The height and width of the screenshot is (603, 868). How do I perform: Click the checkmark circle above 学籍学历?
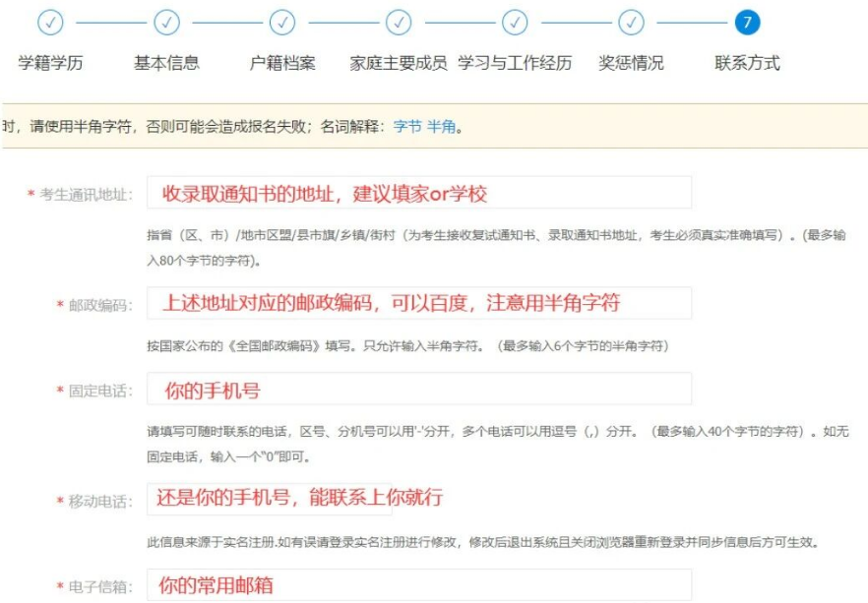click(x=50, y=22)
